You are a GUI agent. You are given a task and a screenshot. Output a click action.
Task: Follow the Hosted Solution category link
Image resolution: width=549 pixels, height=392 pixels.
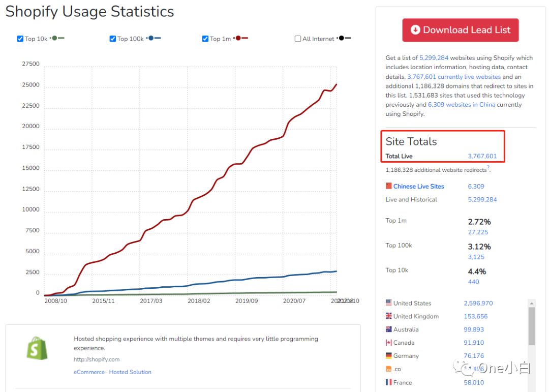pos(130,372)
